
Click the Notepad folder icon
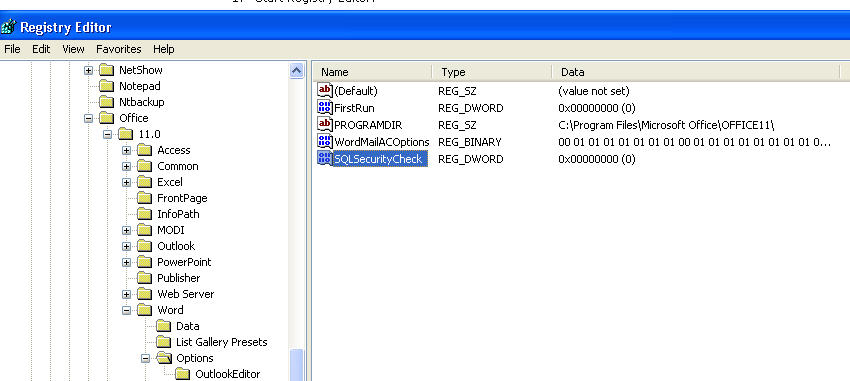pyautogui.click(x=107, y=86)
